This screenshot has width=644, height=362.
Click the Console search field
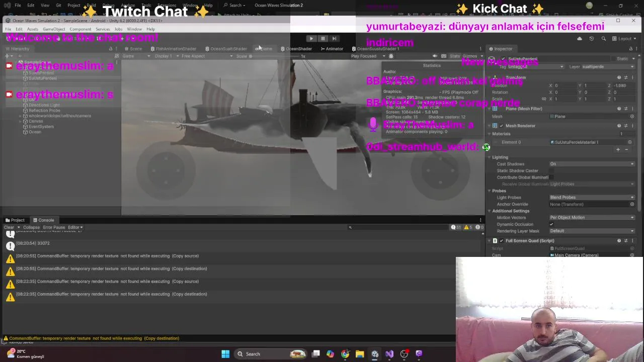[397, 227]
